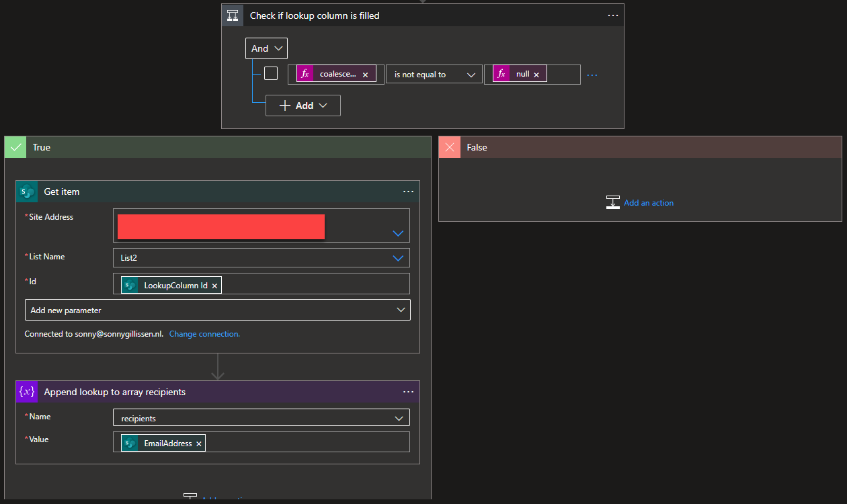This screenshot has height=504, width=847.
Task: Click the List Name field label
Action: click(x=46, y=257)
